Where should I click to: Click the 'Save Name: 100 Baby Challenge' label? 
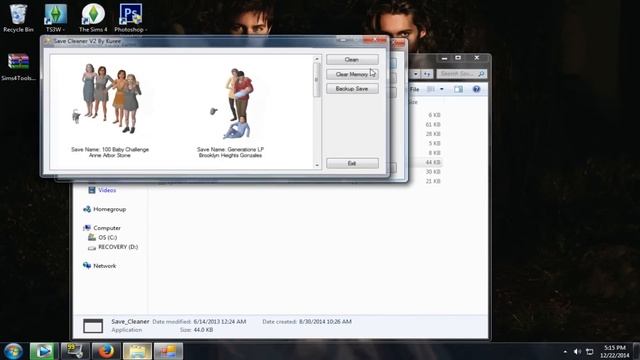pos(110,149)
